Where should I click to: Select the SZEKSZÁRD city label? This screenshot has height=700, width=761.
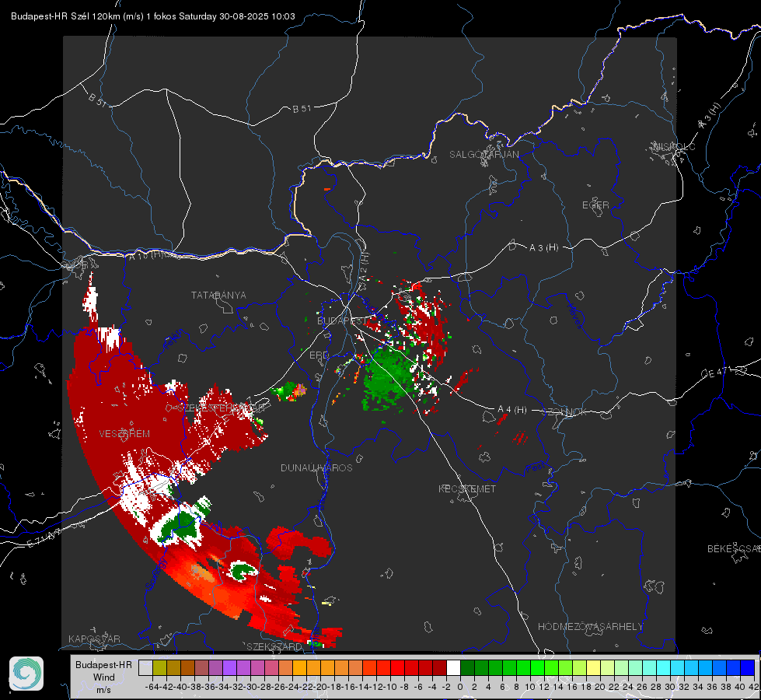[274, 646]
